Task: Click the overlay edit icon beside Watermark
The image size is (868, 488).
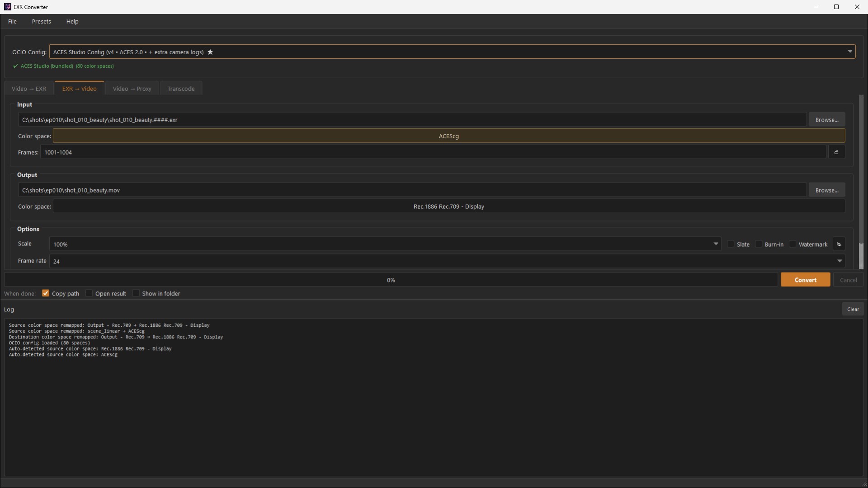Action: coord(839,244)
